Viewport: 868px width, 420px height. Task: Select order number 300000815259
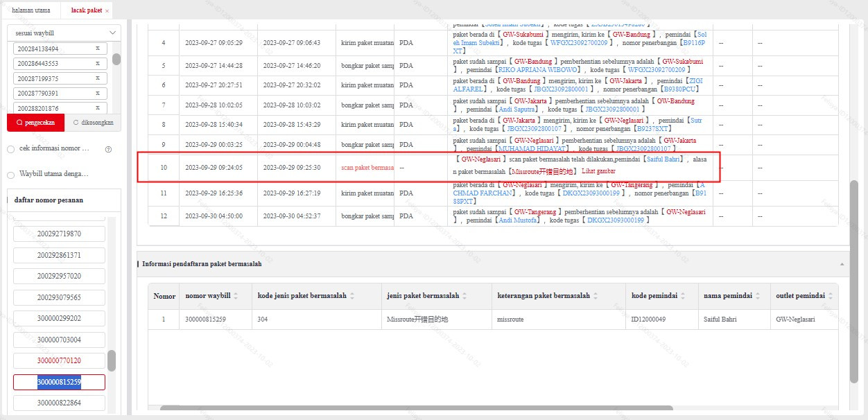(59, 382)
